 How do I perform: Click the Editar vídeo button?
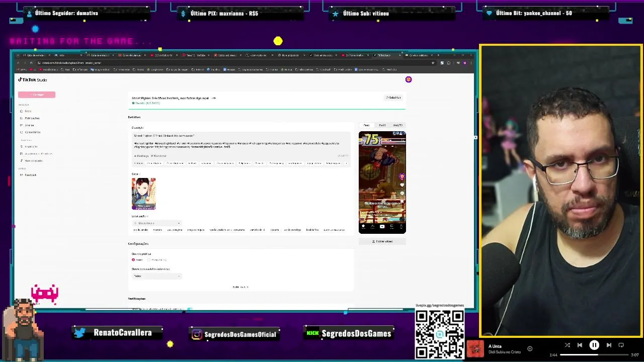tap(382, 241)
